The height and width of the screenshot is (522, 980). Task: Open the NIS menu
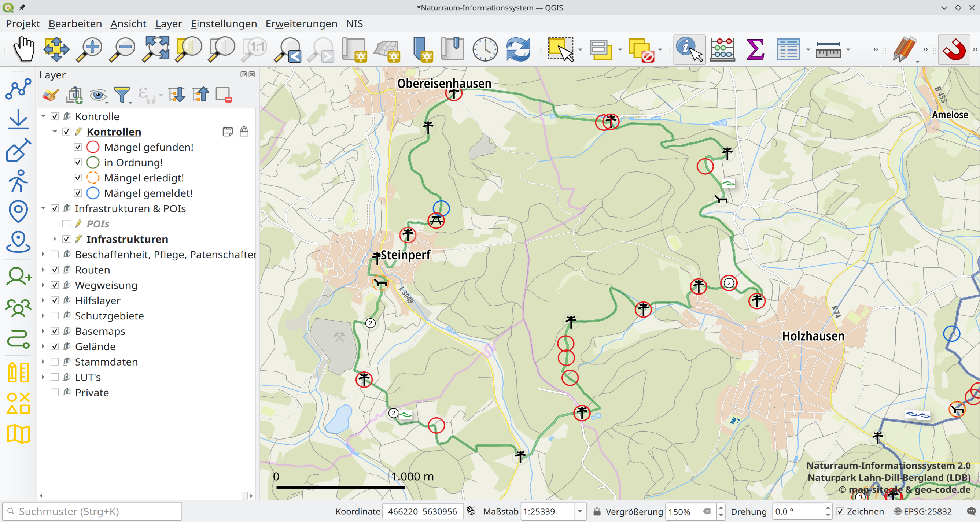click(354, 23)
